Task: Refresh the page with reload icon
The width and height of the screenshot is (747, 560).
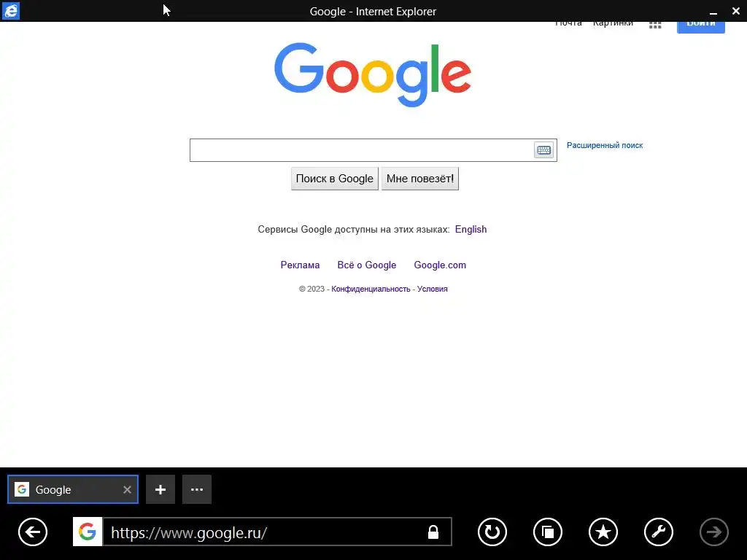Action: (492, 532)
